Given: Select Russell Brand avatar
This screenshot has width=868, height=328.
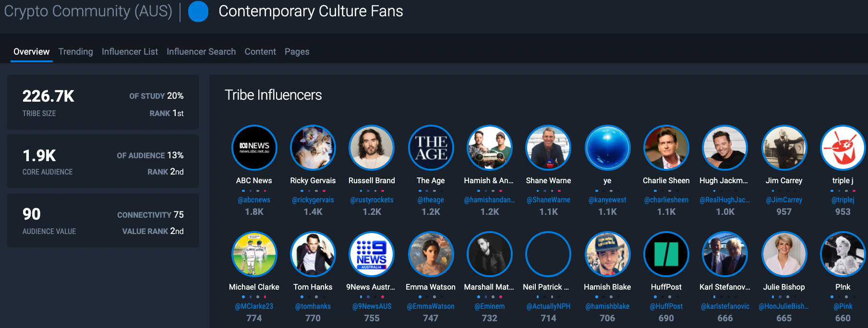Looking at the screenshot, I should click(x=372, y=148).
